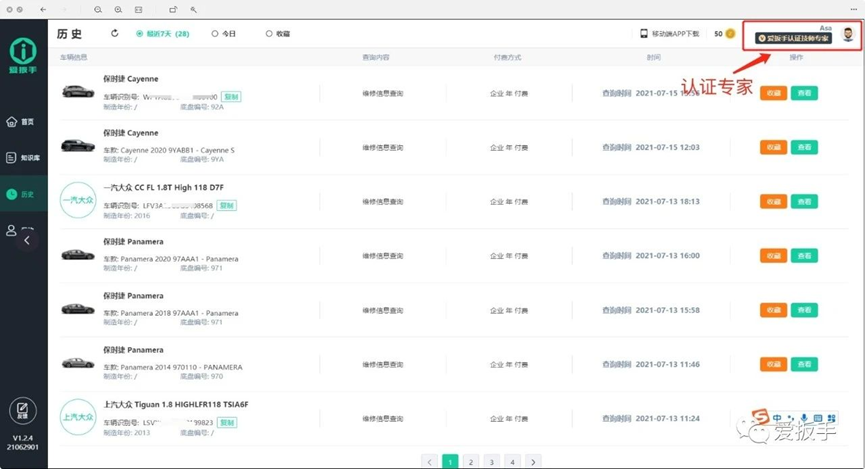This screenshot has height=469, width=865.
Task: Click the title 一汽大众 CC FL 1.8T High 118 D7F
Action: tap(163, 188)
